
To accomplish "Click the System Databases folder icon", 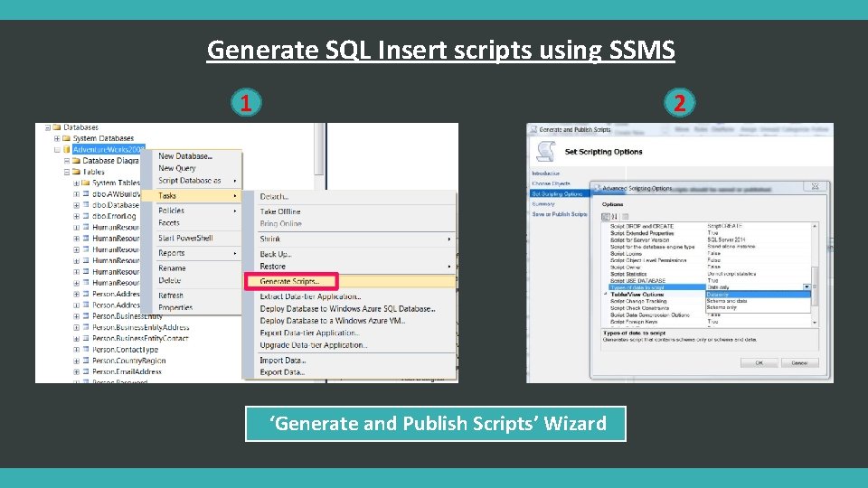I will coord(66,138).
